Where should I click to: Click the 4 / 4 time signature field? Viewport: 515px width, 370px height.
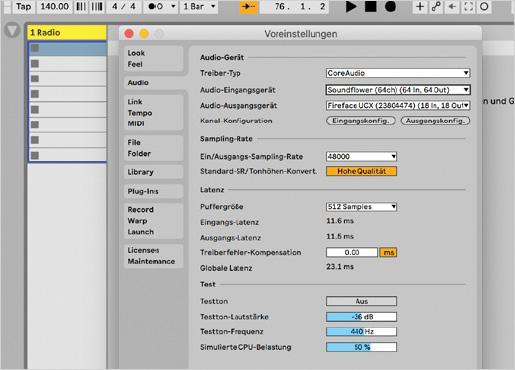point(123,6)
